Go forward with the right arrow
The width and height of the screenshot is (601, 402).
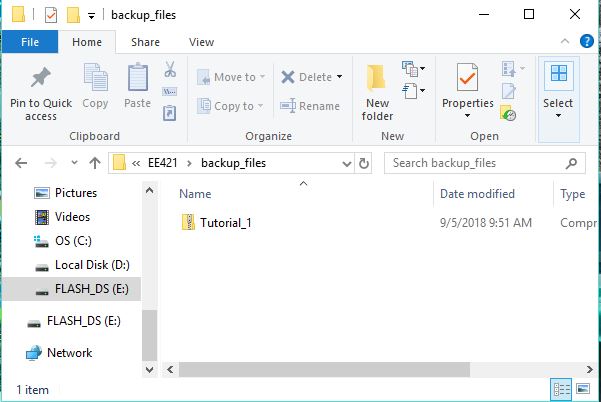point(51,163)
